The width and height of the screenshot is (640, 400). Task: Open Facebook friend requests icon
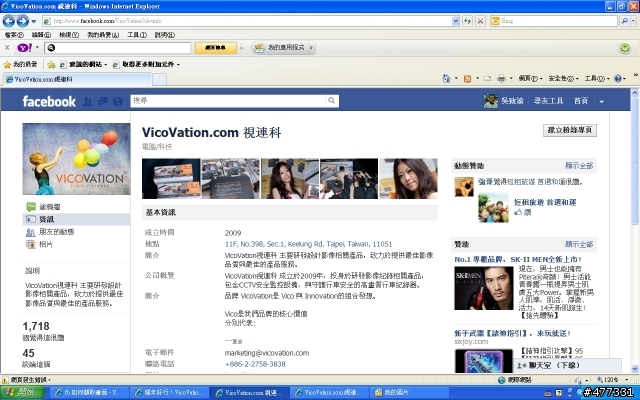coord(87,101)
